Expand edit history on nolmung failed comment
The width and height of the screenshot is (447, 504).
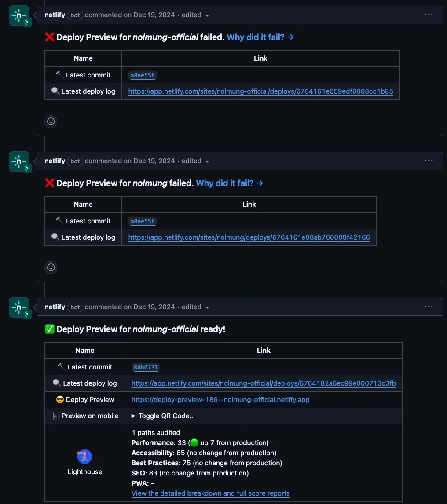[x=195, y=161]
